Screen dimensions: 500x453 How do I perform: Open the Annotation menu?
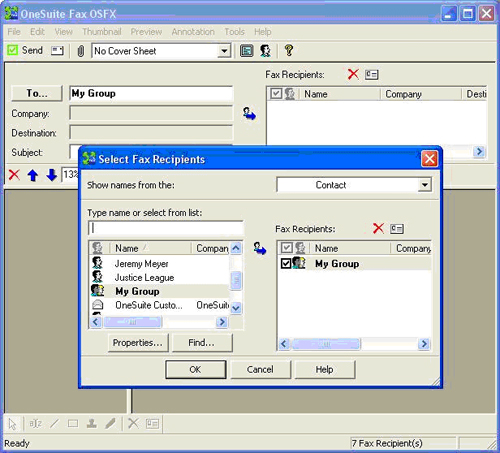coord(193,32)
